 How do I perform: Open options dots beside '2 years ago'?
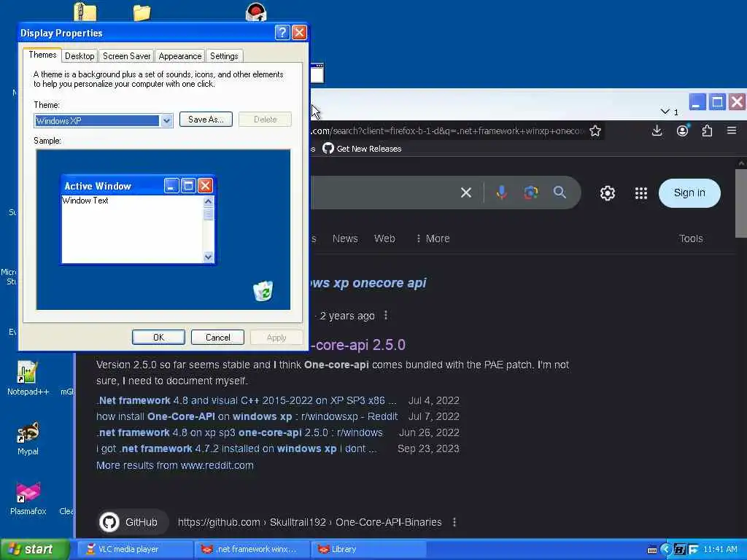click(x=386, y=315)
